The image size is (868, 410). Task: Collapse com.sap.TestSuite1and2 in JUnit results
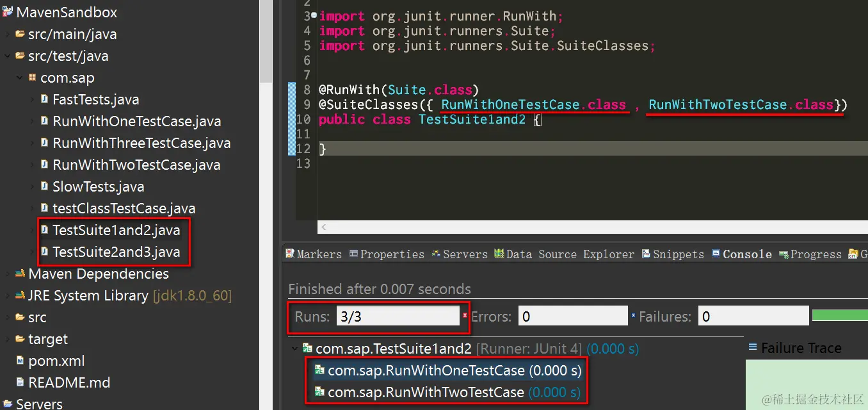coord(295,349)
